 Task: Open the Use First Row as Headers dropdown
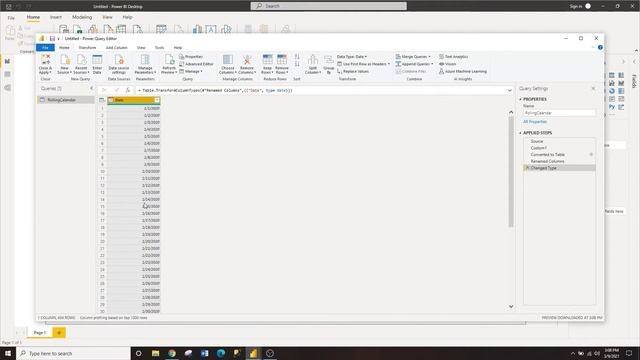363,64
